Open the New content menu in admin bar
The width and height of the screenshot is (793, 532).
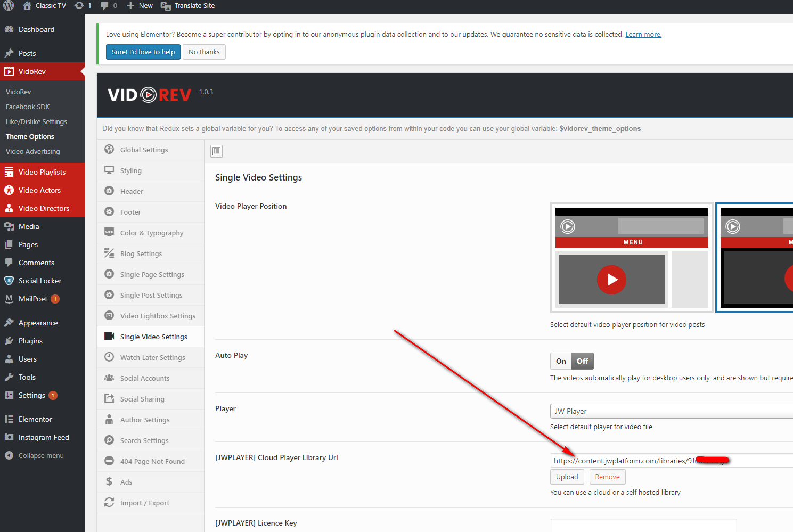point(140,6)
